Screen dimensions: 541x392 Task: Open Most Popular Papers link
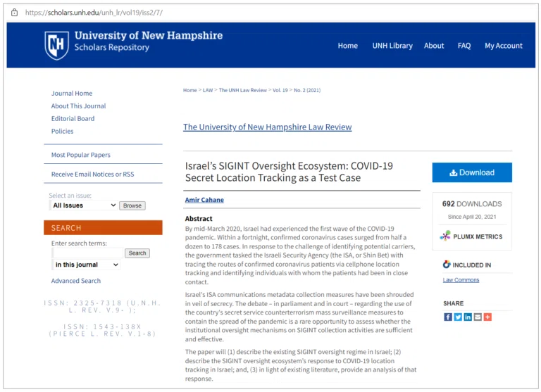pos(81,155)
